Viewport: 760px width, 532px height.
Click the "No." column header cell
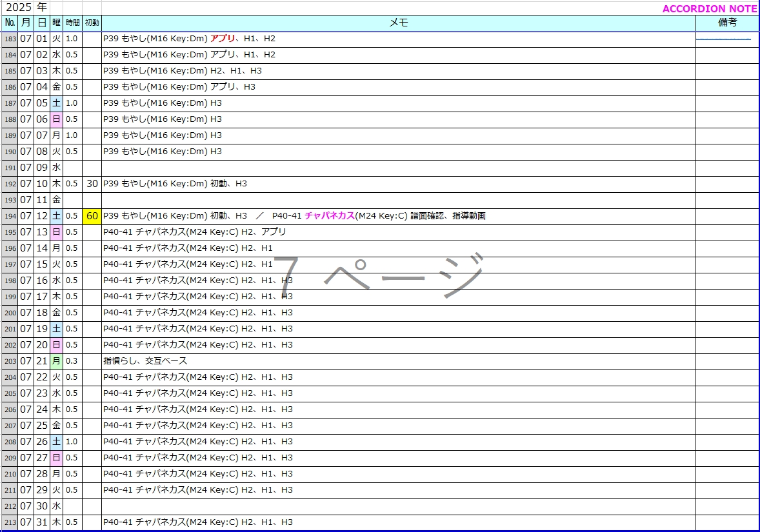coord(10,23)
